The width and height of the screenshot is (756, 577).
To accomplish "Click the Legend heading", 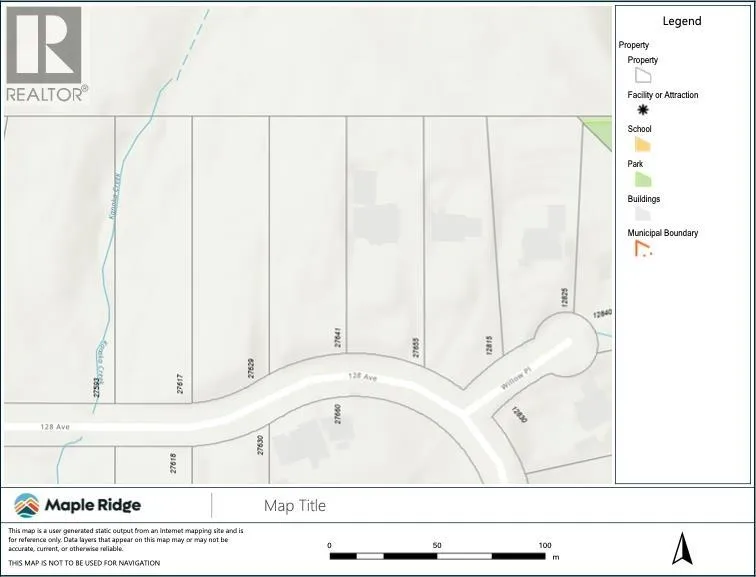I will [x=682, y=21].
